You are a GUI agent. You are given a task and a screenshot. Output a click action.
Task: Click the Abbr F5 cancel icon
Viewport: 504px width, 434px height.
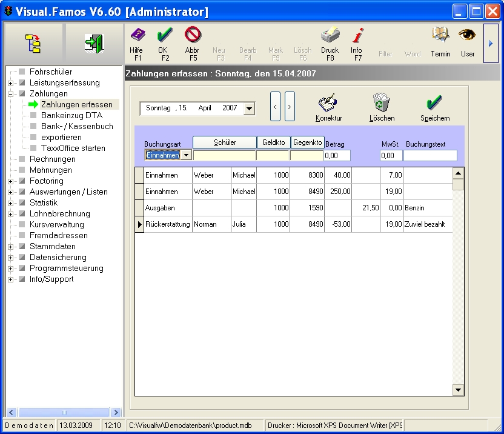tap(192, 35)
